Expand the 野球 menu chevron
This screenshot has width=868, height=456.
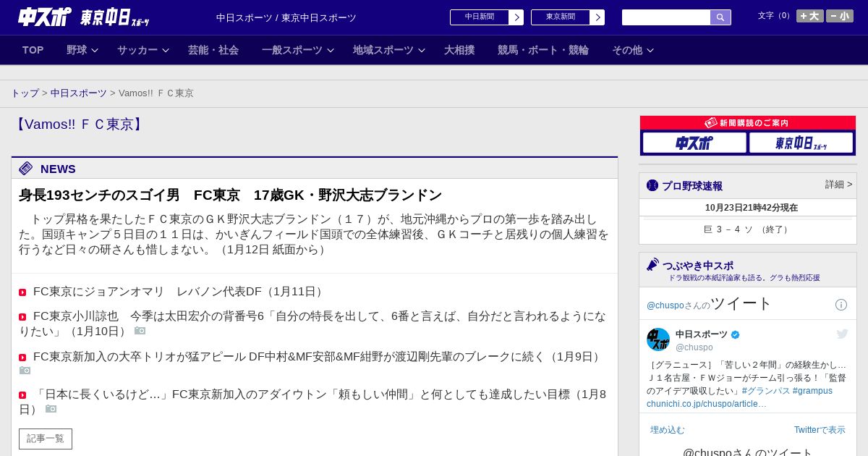coord(95,51)
